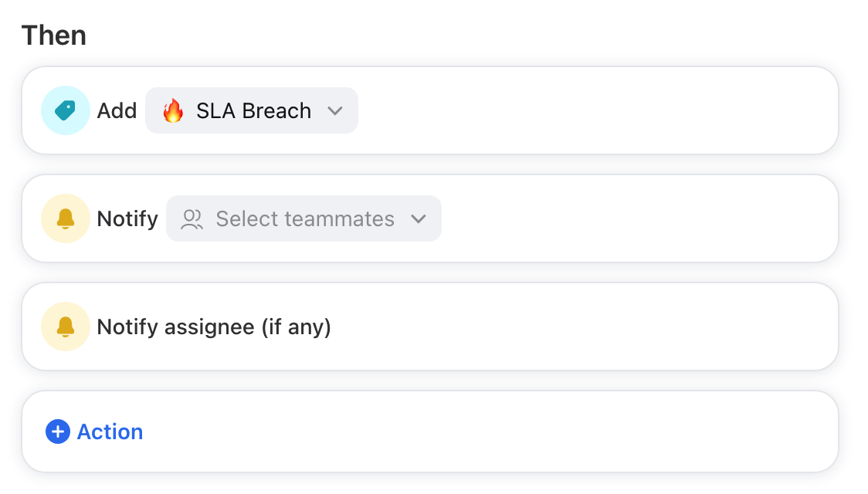The width and height of the screenshot is (868, 494).
Task: Select the Notify teammates card blank area
Action: (636, 218)
